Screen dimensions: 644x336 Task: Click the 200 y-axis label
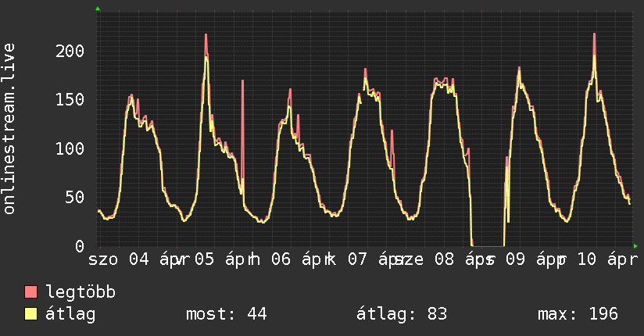(70, 51)
